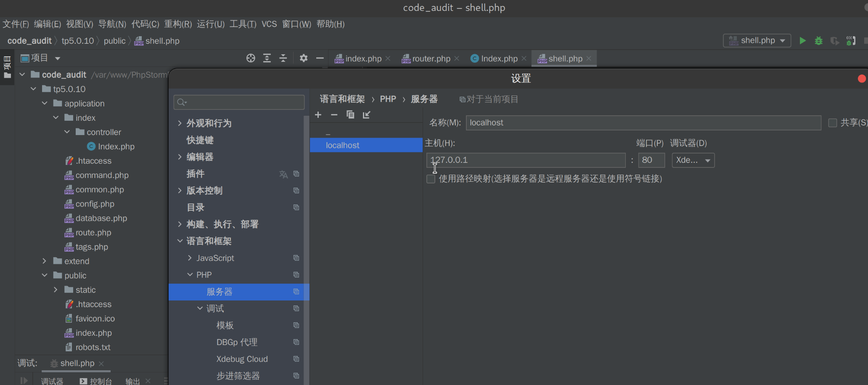The height and width of the screenshot is (385, 868).
Task: Select 快捷键 in settings list
Action: 200,140
